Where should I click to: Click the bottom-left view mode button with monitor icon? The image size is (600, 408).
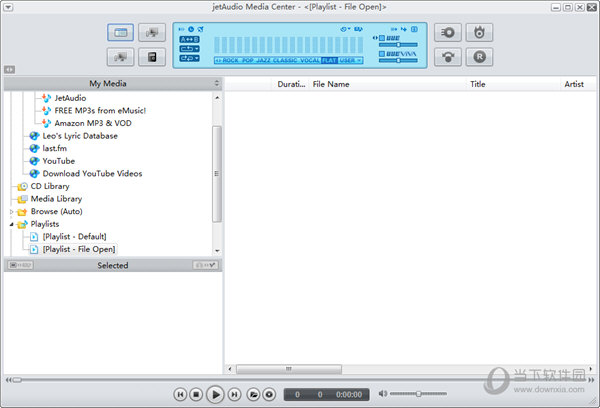(x=121, y=57)
